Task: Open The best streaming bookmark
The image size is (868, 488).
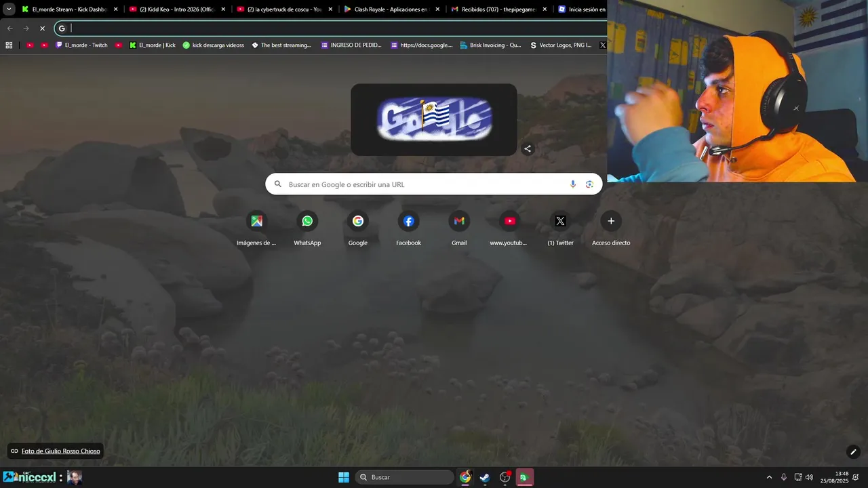Action: pos(281,45)
